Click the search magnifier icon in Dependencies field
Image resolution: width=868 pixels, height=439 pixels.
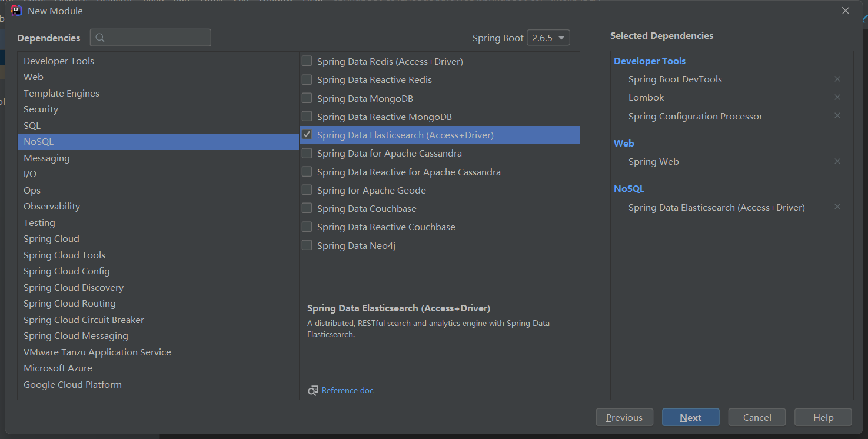coord(100,38)
